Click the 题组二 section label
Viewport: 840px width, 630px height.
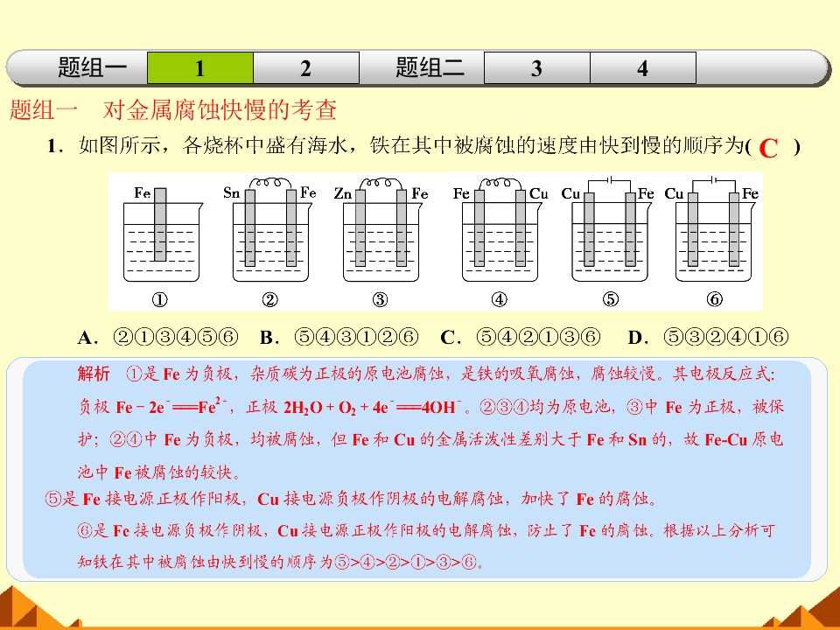(430, 68)
